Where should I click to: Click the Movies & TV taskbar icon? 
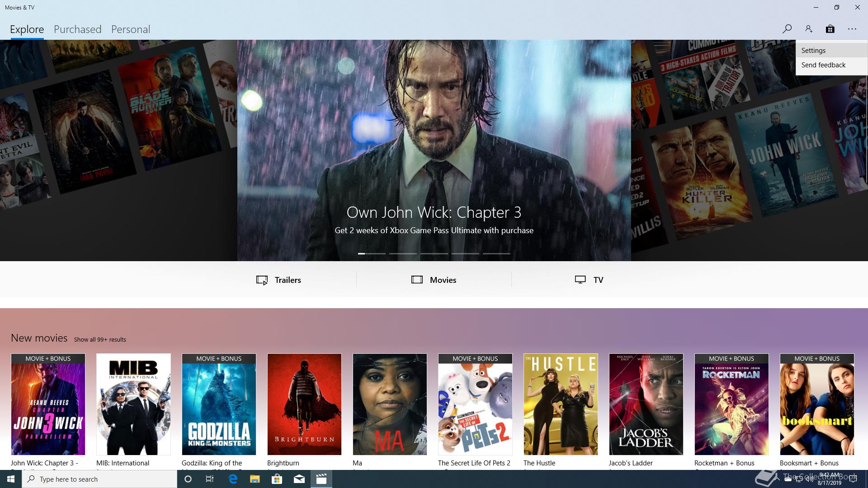coord(321,479)
